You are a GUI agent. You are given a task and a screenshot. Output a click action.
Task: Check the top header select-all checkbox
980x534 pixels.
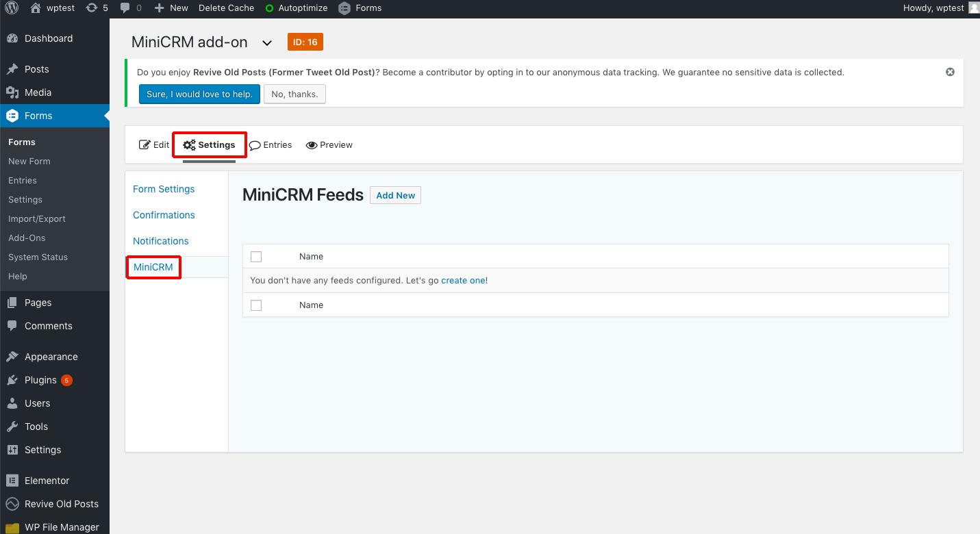point(256,257)
